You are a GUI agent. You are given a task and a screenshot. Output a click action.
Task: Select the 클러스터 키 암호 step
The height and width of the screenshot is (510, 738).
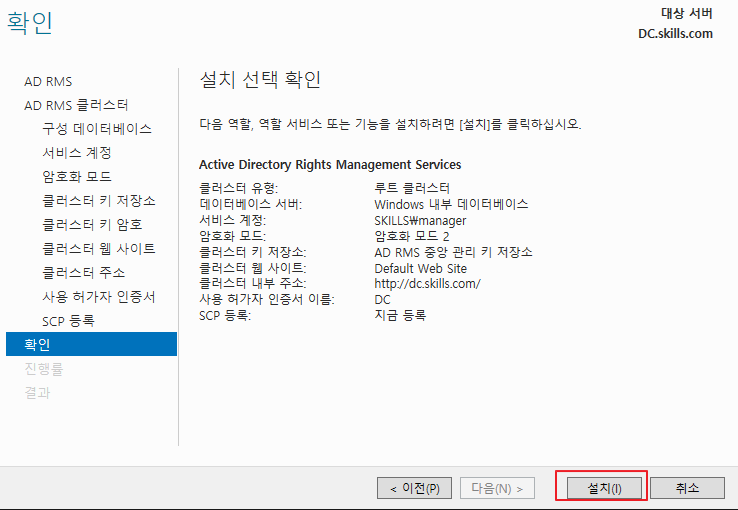pos(92,225)
